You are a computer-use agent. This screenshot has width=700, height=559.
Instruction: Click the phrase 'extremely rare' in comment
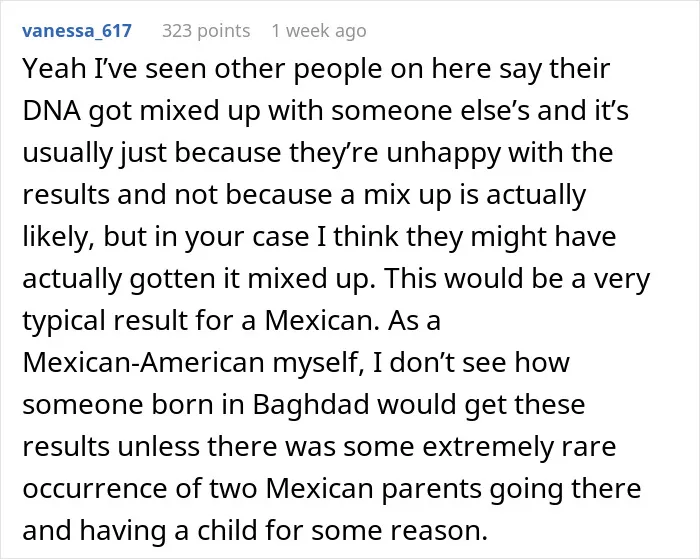click(519, 446)
